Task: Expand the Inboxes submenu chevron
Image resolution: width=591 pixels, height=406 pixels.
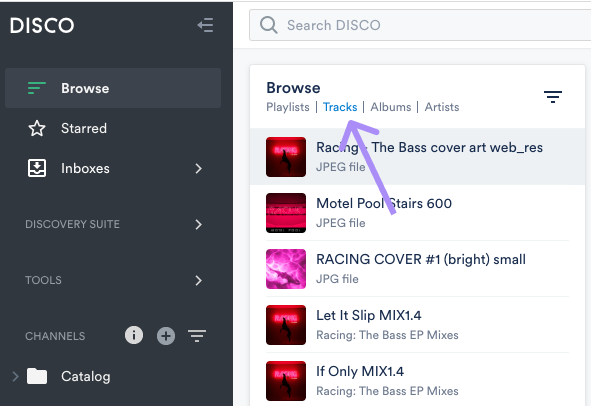Action: coord(199,169)
